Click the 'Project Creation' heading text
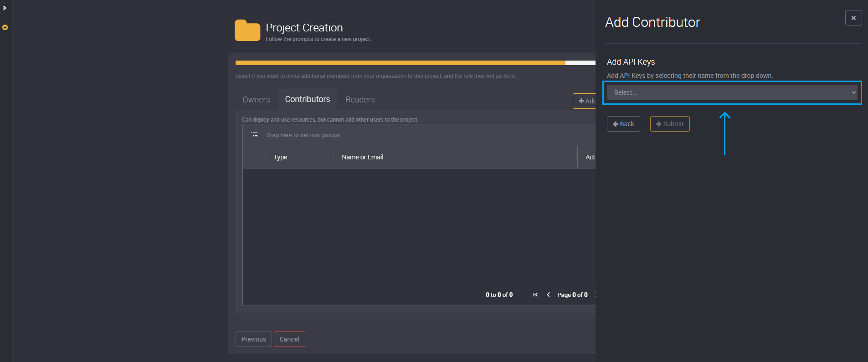This screenshot has width=868, height=362. (304, 28)
